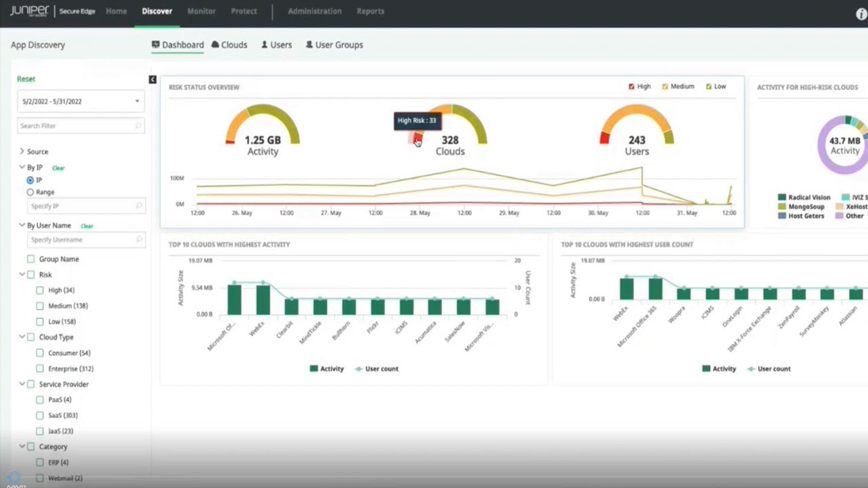Check the SaaS (303) checkbox
This screenshot has height=488, width=868.
point(40,415)
